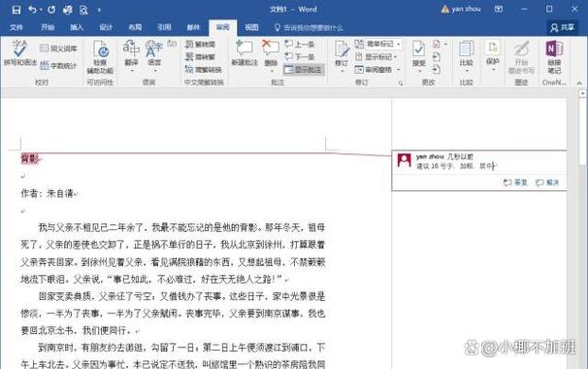Click the 共享 (Share) button
588x369 pixels.
point(562,27)
